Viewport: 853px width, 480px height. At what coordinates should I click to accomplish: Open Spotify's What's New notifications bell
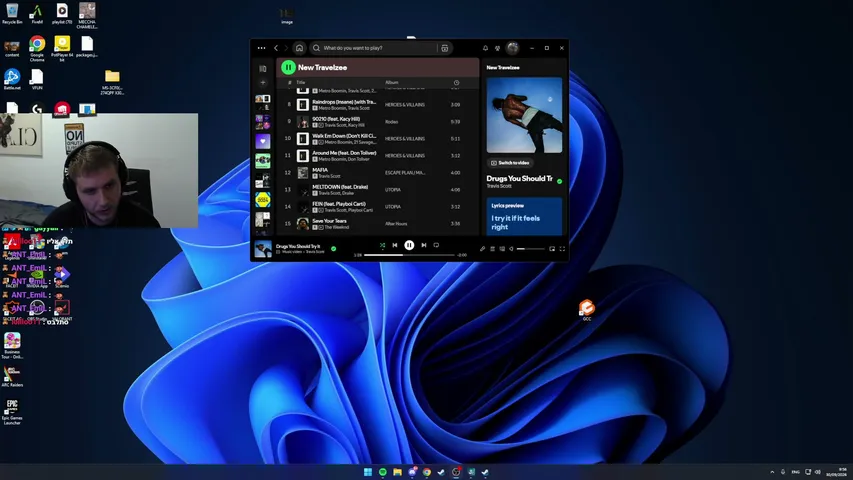point(485,48)
